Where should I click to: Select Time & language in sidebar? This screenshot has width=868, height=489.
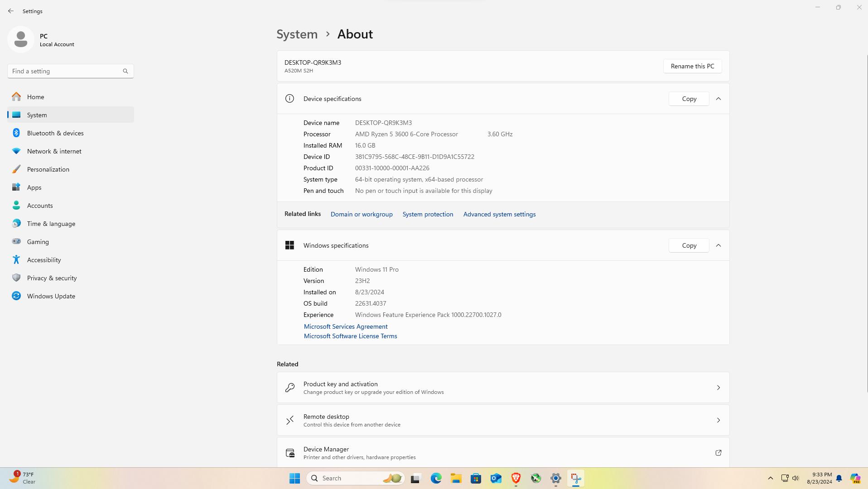pyautogui.click(x=51, y=224)
